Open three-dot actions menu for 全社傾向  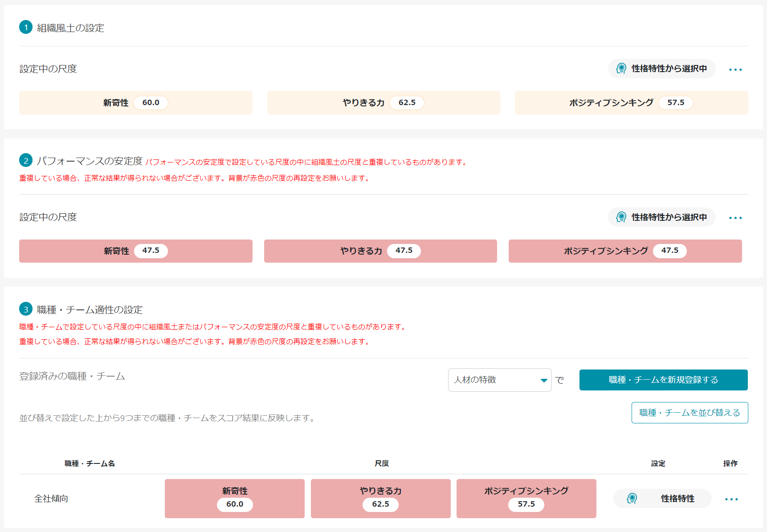(731, 499)
